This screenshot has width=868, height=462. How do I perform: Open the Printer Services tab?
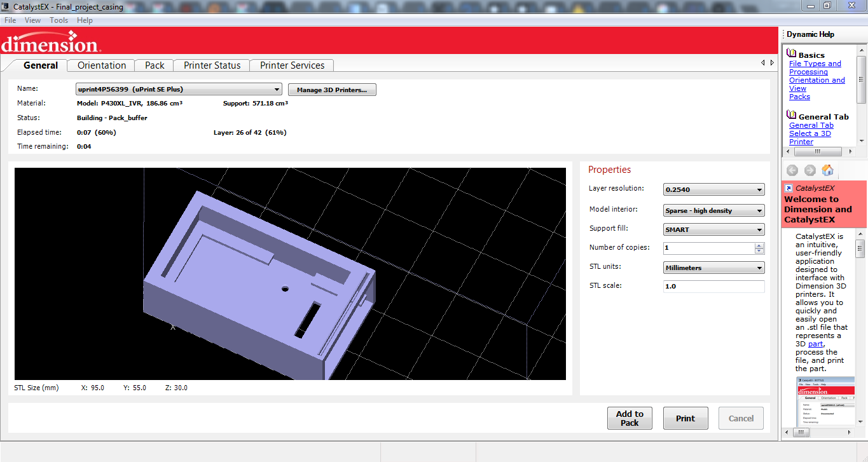pos(292,65)
